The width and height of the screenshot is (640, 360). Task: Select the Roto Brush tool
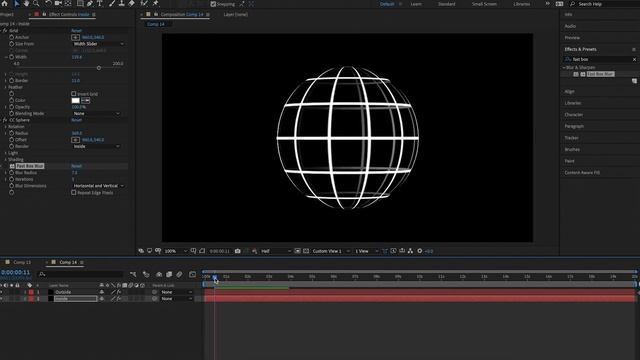click(x=144, y=3)
